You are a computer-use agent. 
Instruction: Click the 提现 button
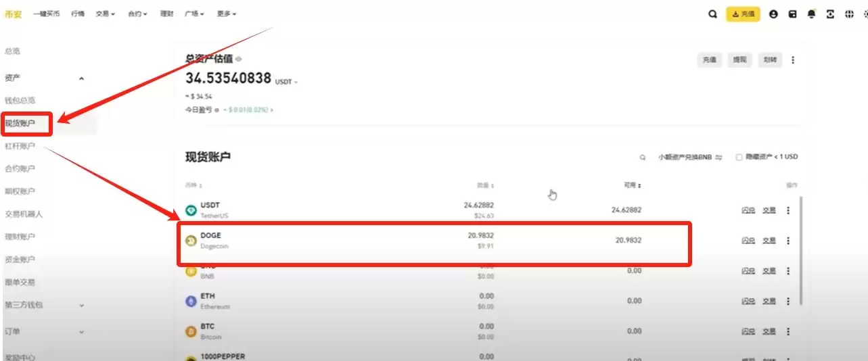click(x=739, y=59)
